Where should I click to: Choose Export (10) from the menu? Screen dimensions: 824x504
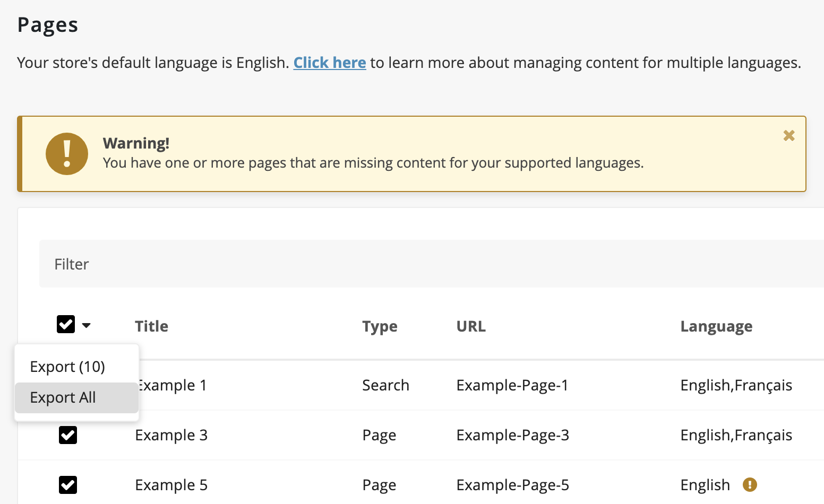[x=76, y=367]
